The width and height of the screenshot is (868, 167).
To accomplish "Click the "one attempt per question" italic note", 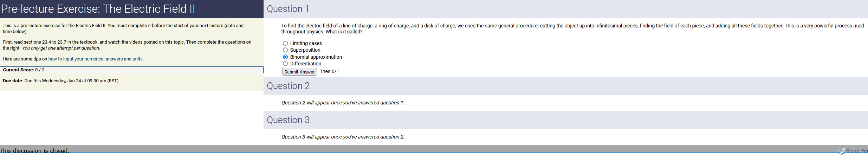I will 61,48.
